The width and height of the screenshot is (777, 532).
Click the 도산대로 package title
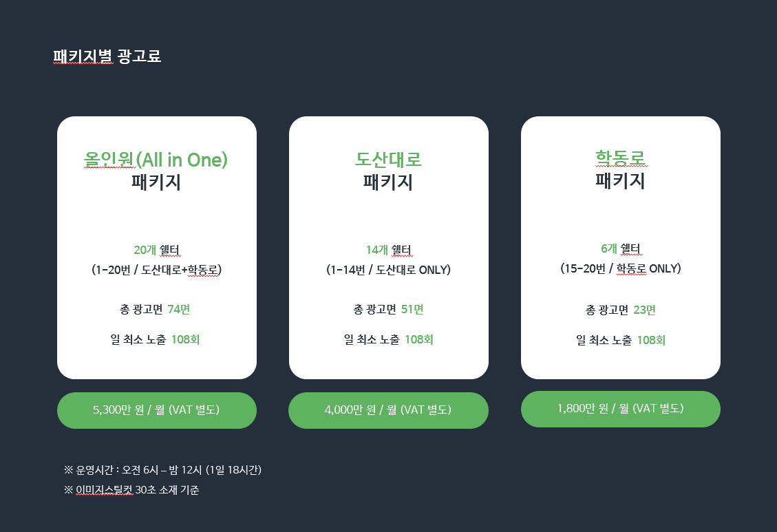point(388,160)
